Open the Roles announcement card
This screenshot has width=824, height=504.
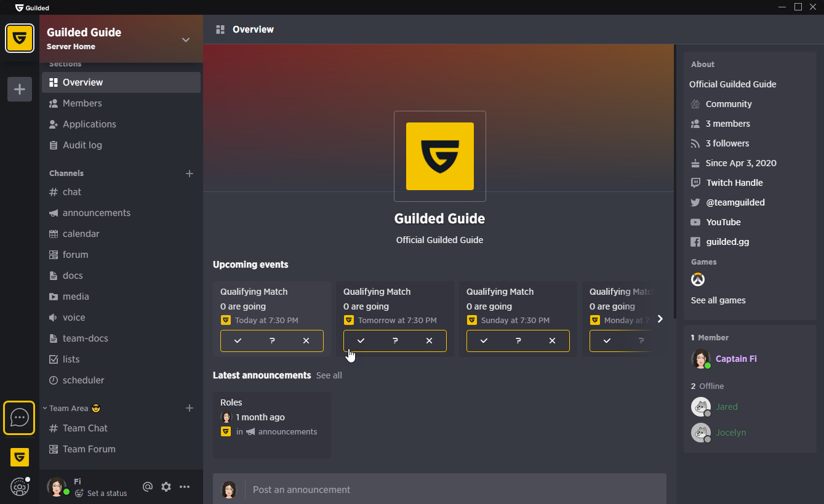click(x=272, y=425)
